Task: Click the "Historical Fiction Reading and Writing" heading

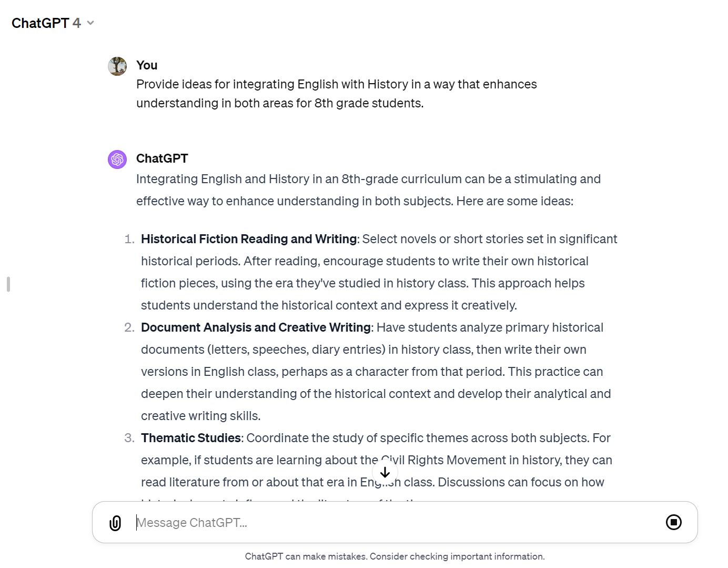Action: click(249, 239)
